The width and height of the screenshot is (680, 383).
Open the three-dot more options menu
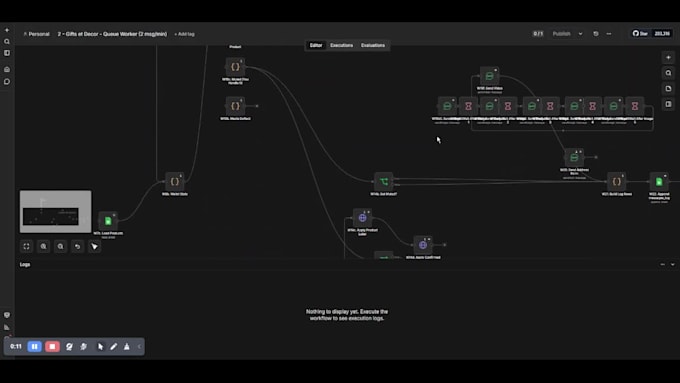click(609, 34)
